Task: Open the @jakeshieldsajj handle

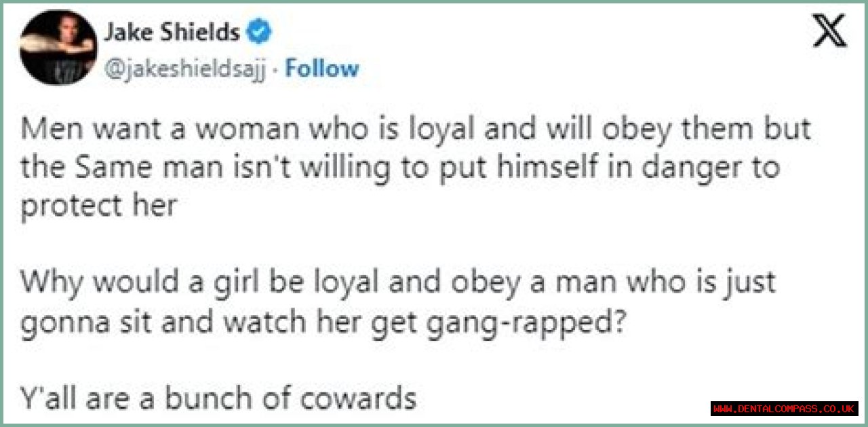Action: click(x=189, y=68)
